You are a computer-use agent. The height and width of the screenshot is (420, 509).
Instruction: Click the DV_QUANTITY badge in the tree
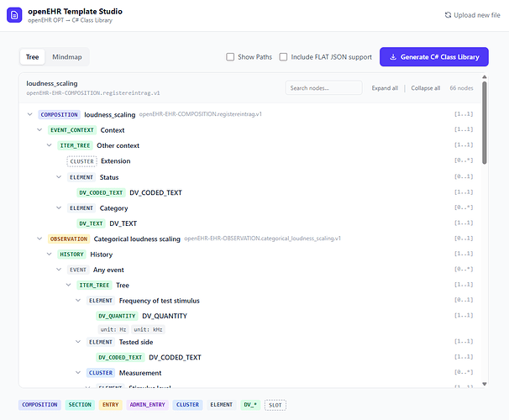pyautogui.click(x=117, y=316)
